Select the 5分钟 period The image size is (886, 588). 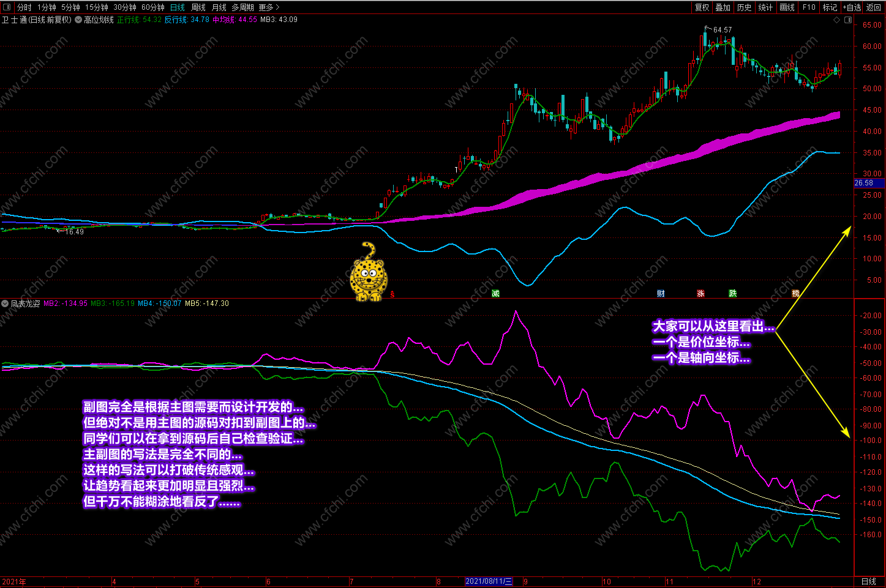coord(70,7)
